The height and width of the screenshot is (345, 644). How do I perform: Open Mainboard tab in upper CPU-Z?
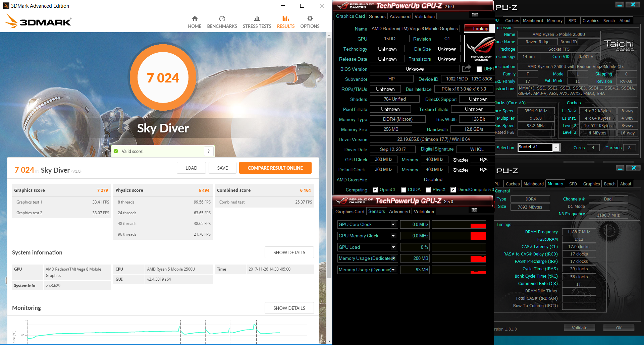point(533,20)
